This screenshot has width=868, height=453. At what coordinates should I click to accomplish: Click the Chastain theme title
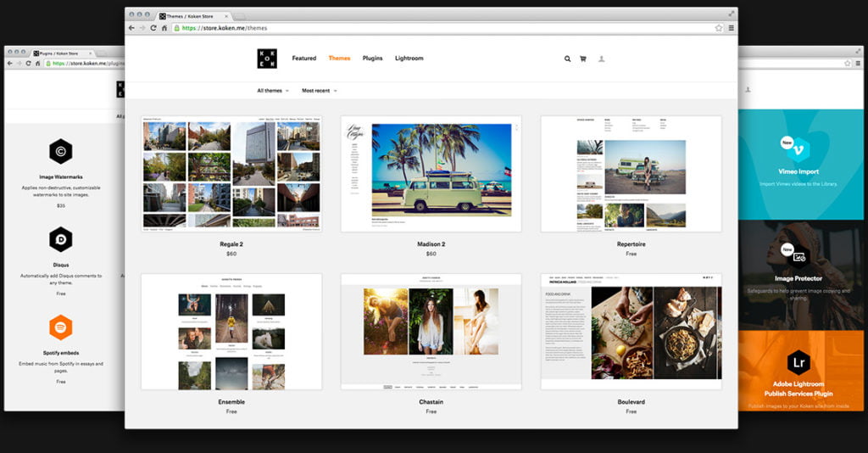click(x=431, y=402)
